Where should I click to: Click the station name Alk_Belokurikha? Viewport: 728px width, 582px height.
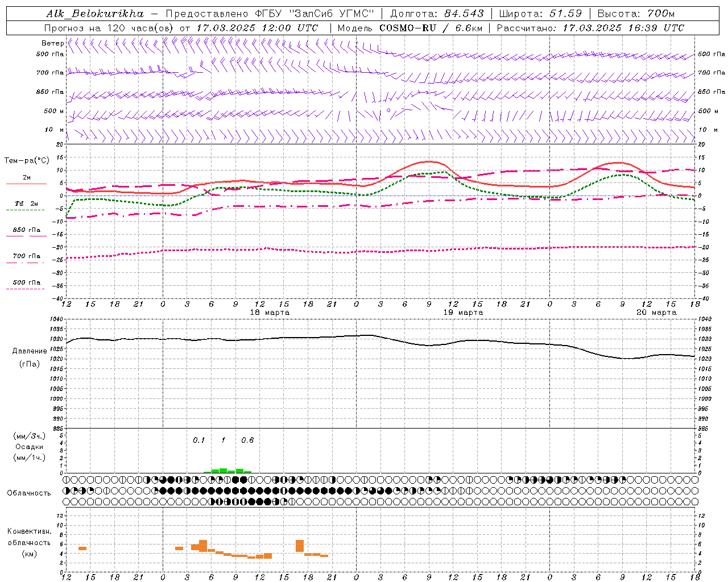(95, 14)
